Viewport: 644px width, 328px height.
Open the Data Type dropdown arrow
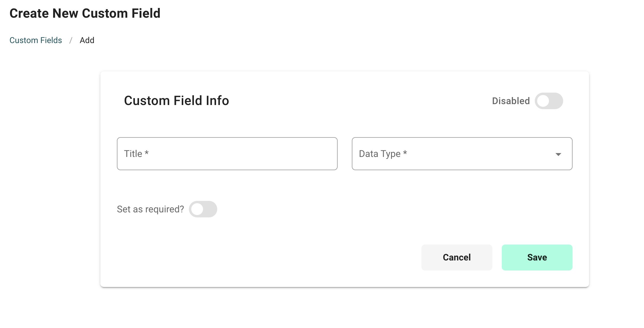coord(558,154)
